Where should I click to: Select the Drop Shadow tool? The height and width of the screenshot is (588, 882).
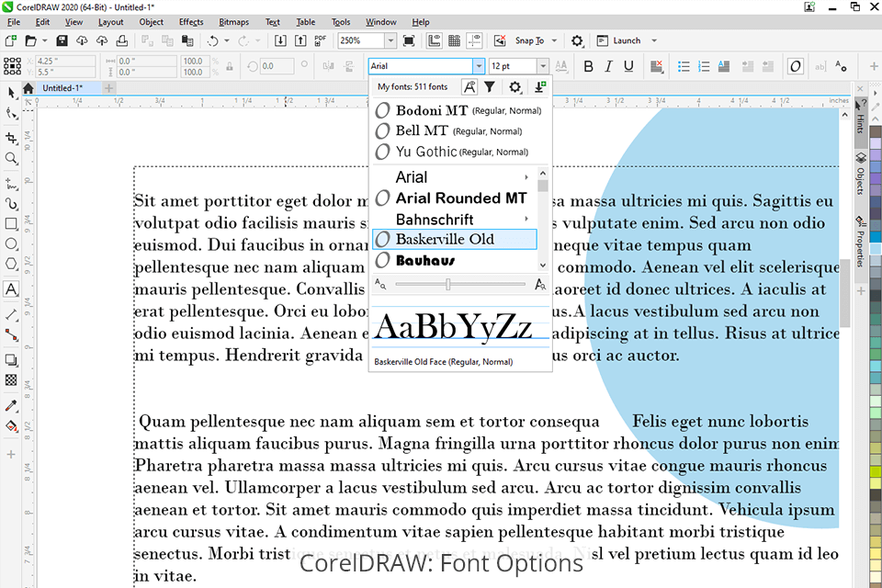[11, 360]
